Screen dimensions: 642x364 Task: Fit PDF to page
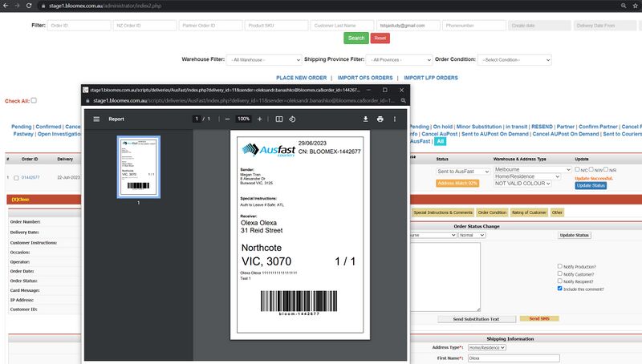(x=278, y=119)
